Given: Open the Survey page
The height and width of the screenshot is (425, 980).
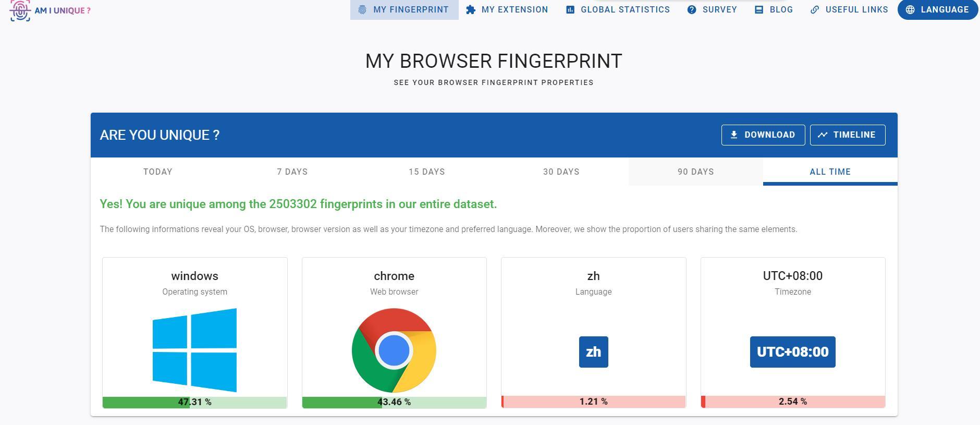Looking at the screenshot, I should click(x=712, y=10).
